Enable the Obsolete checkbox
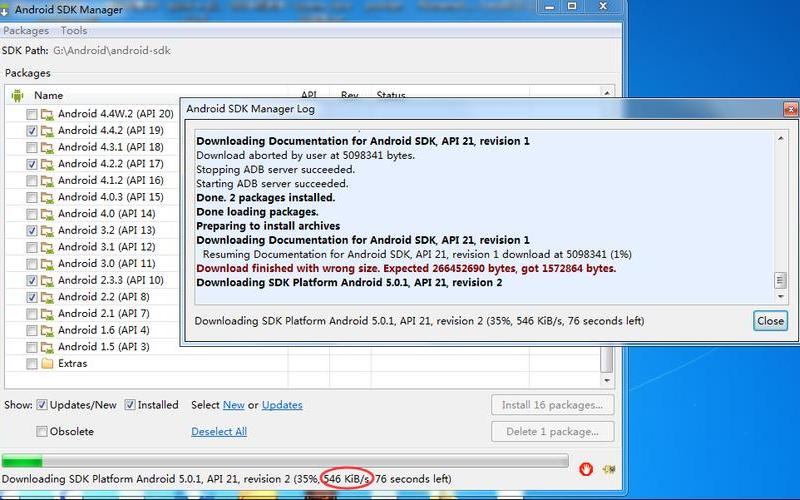This screenshot has width=800, height=500. click(42, 432)
